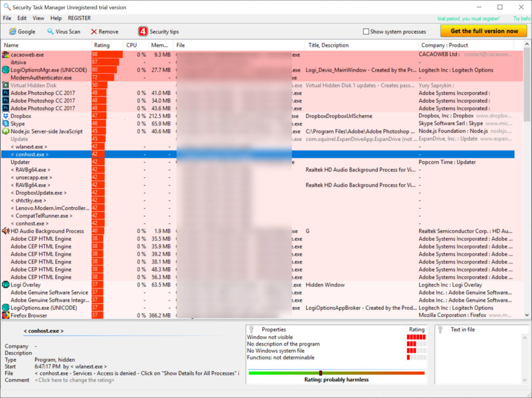The image size is (532, 398).
Task: Open the REGISTER menu item
Action: tap(79, 18)
